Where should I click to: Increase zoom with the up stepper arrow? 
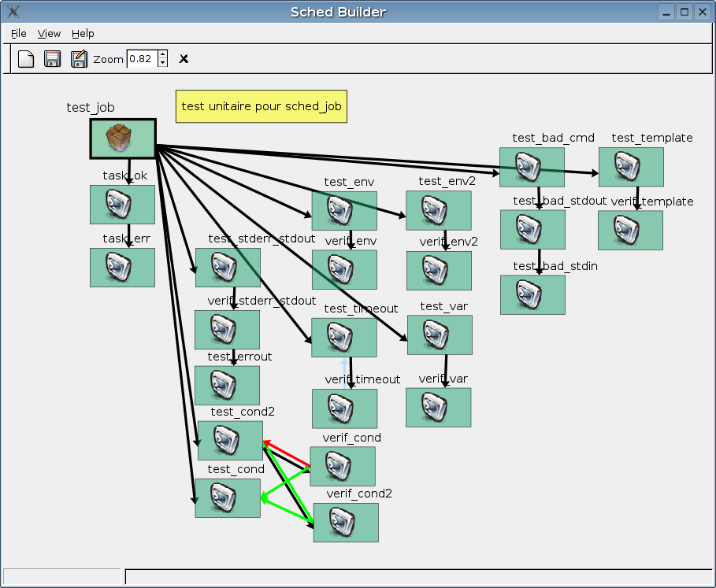point(162,54)
